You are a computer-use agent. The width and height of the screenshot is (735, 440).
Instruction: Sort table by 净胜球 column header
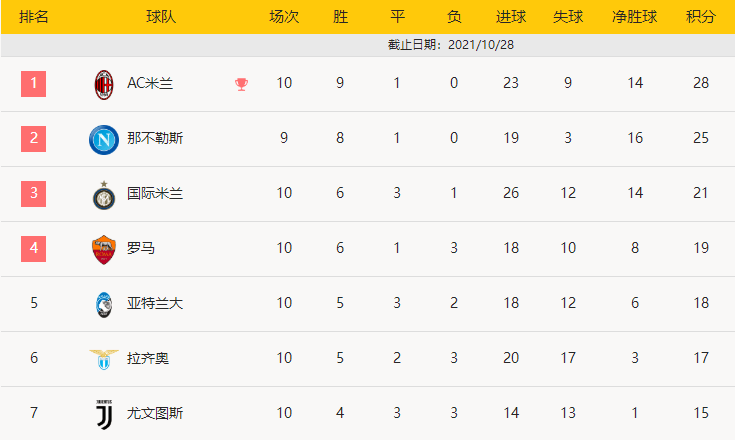(635, 17)
